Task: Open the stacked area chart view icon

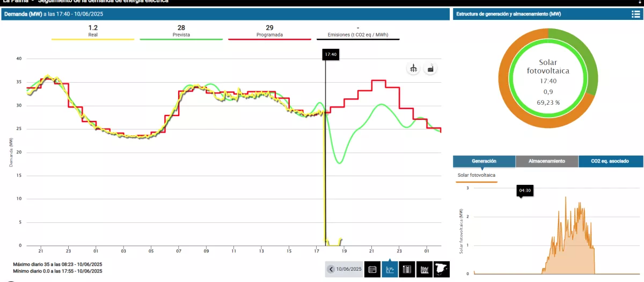Action: [x=424, y=269]
